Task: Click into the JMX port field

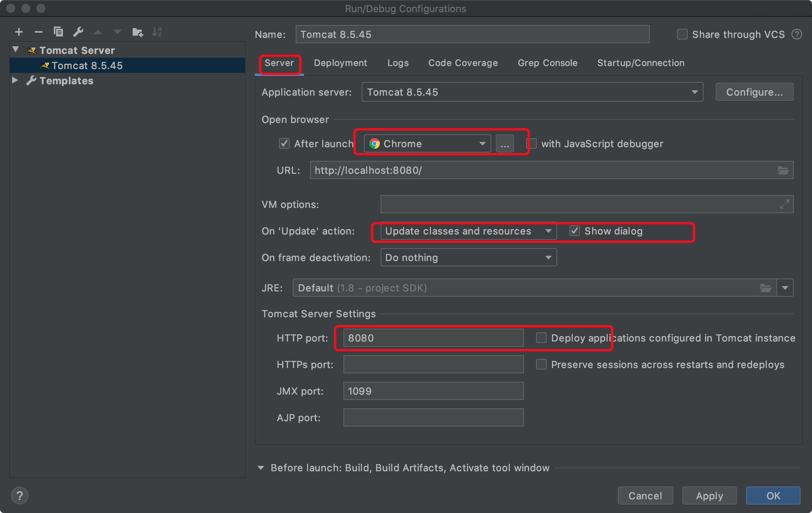Action: (433, 391)
